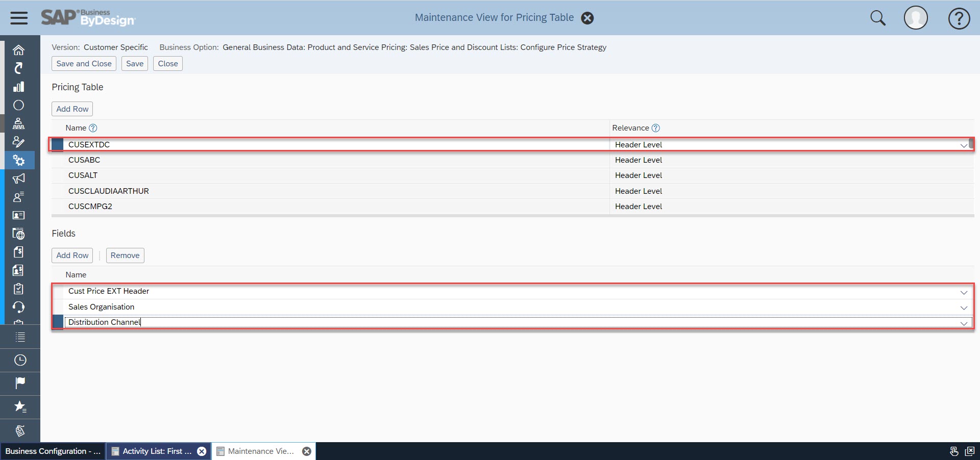Open the person with pencil sidebar icon
980x460 pixels.
coord(18,142)
